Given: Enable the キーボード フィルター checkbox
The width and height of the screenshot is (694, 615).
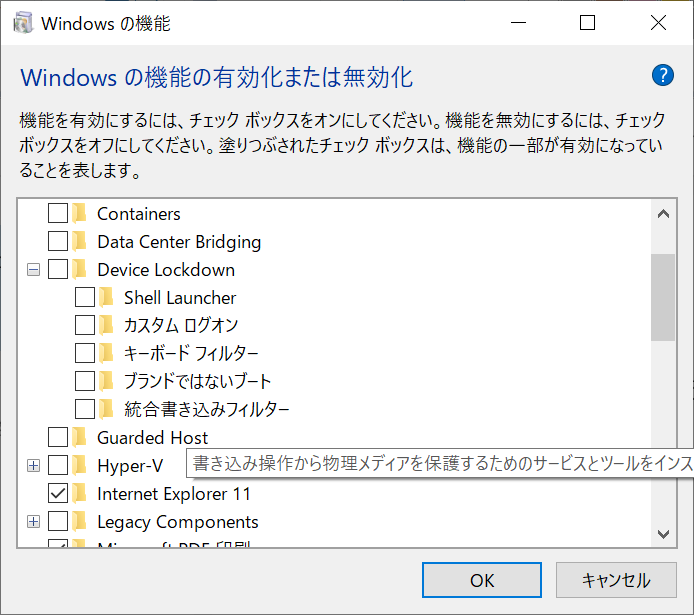Looking at the screenshot, I should click(85, 353).
